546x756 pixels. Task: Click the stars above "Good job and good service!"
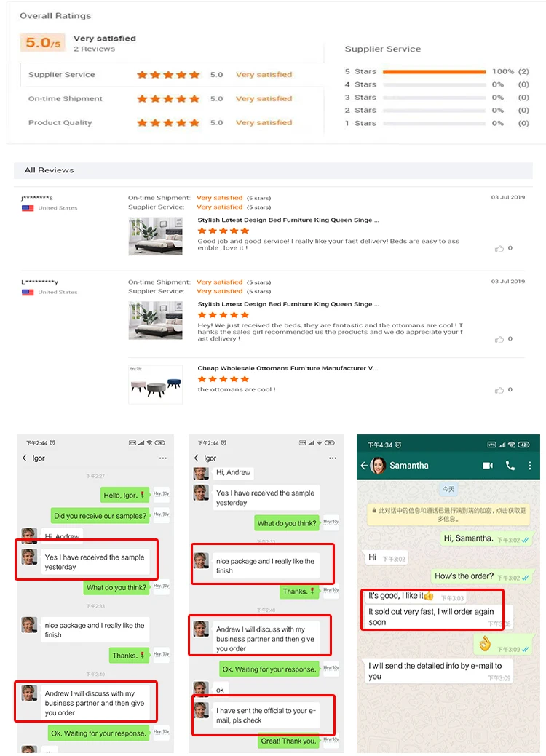coord(223,231)
